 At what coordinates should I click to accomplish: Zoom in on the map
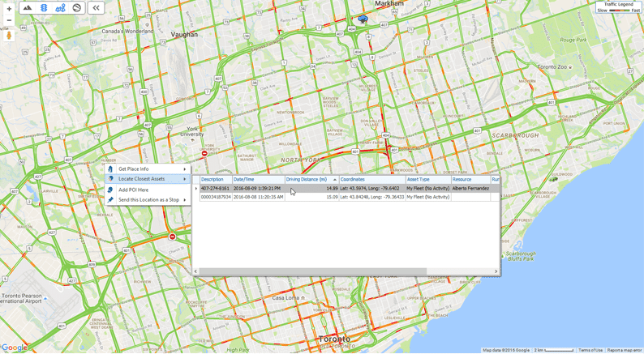click(9, 9)
